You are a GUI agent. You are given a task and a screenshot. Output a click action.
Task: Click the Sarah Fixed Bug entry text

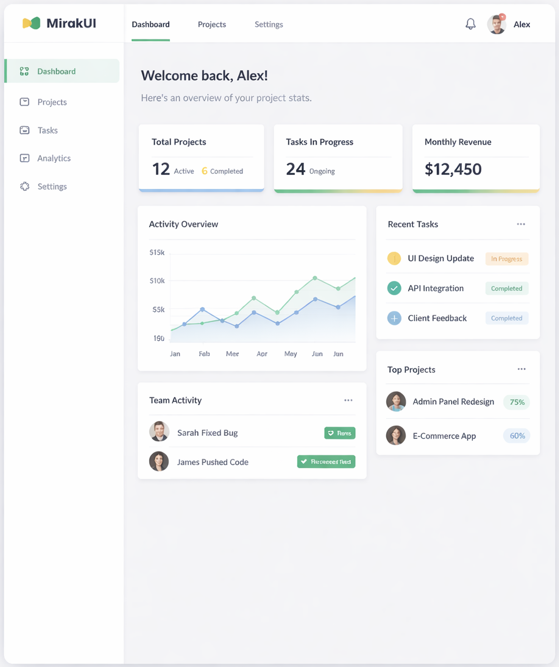point(207,433)
